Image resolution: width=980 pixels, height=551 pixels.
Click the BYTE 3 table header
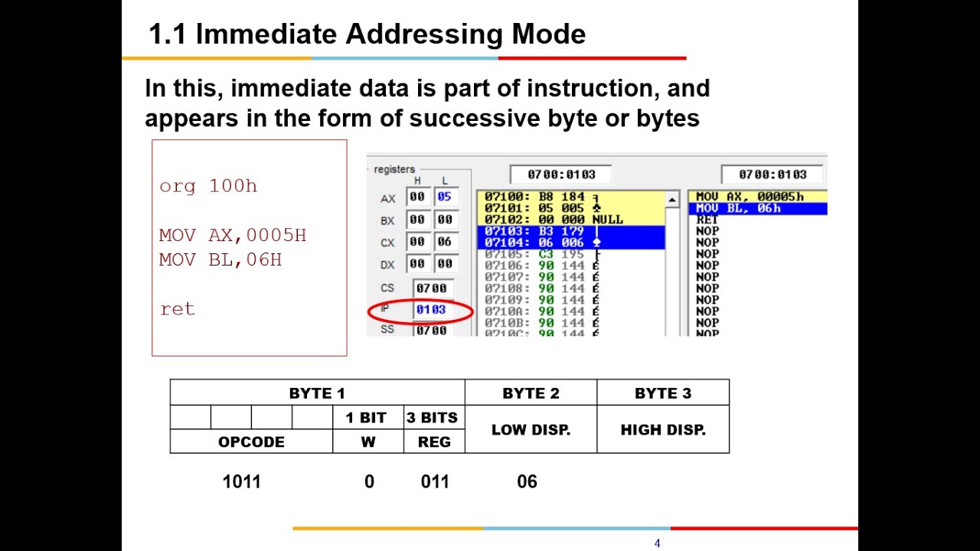click(663, 393)
